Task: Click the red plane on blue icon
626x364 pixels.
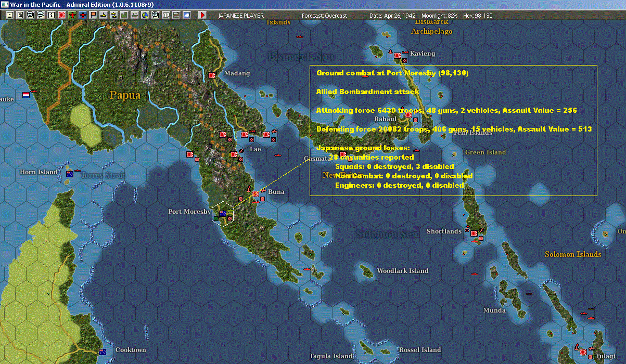Action: pyautogui.click(x=83, y=15)
